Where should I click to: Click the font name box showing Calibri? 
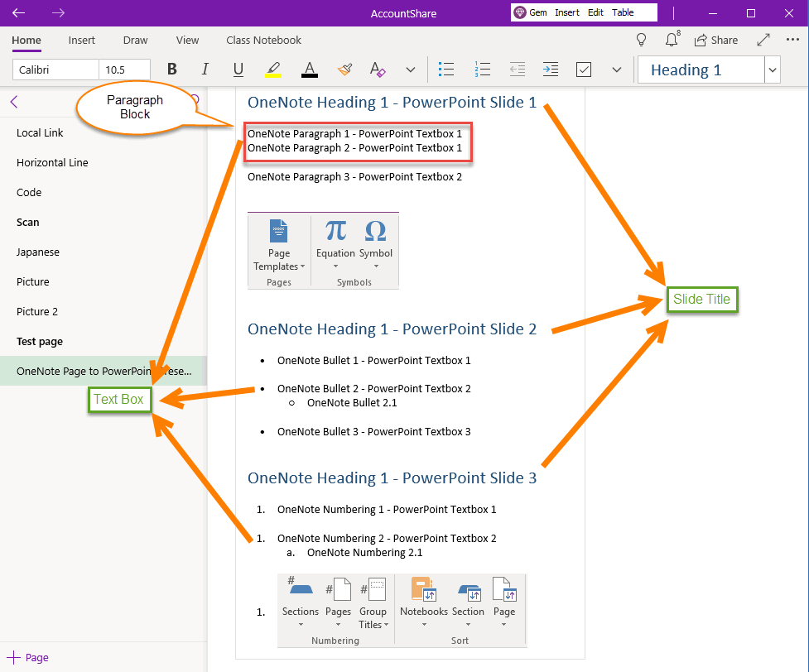point(55,70)
